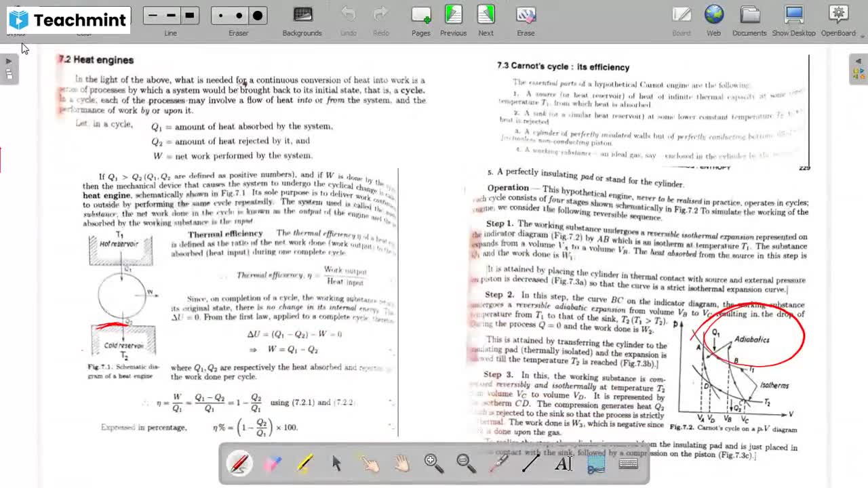This screenshot has width=868, height=488.
Task: Click the Zoom Out magnifier tool
Action: pos(466,464)
